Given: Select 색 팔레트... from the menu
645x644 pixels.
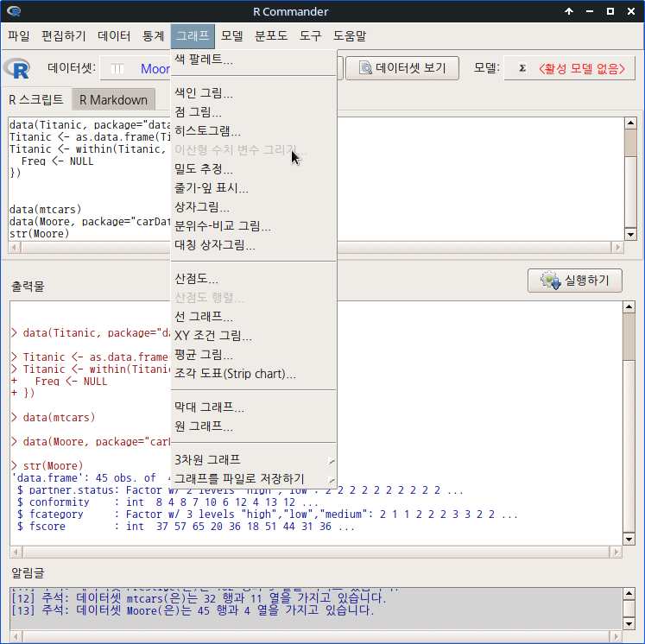Looking at the screenshot, I should 254,60.
